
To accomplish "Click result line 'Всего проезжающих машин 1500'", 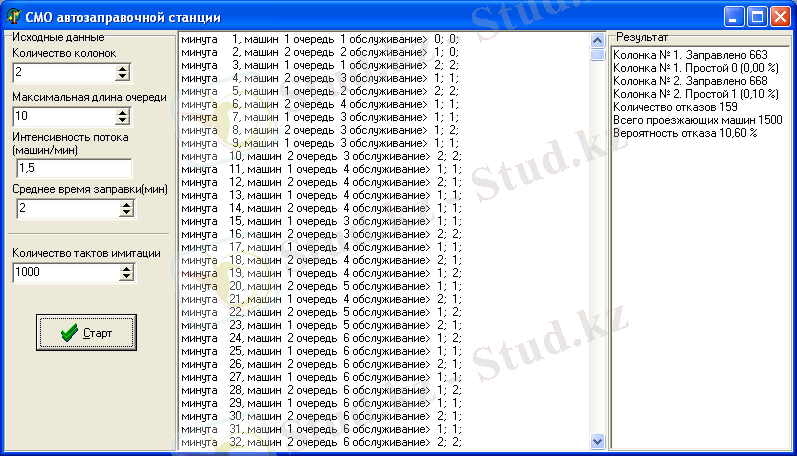I will pyautogui.click(x=698, y=120).
